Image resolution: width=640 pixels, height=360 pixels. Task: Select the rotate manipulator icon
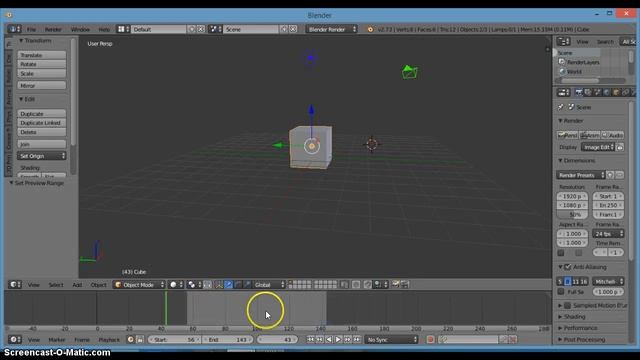[238, 284]
